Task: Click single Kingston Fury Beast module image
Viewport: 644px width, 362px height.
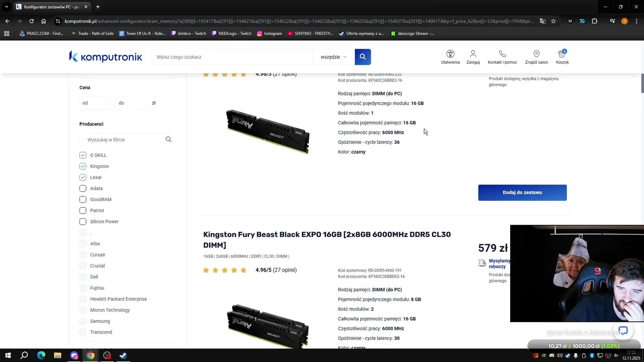Action: click(268, 132)
